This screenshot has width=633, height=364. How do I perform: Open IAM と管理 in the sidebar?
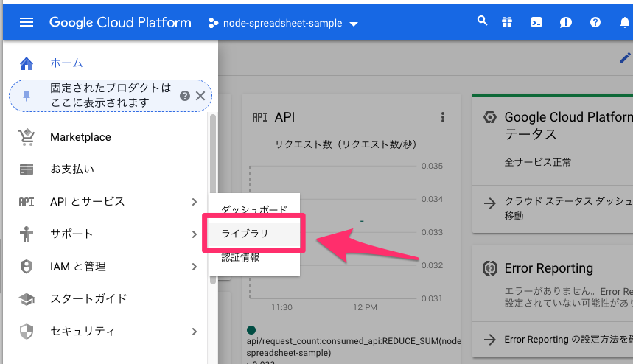78,266
